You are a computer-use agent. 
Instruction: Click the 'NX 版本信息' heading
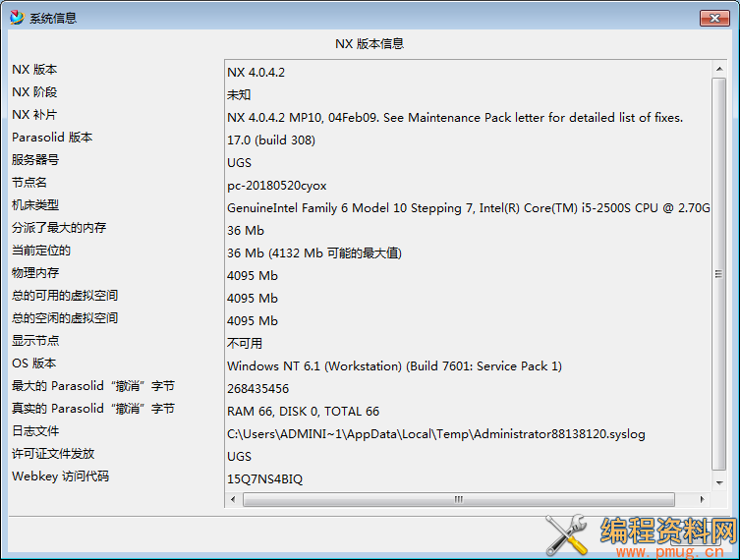[370, 44]
